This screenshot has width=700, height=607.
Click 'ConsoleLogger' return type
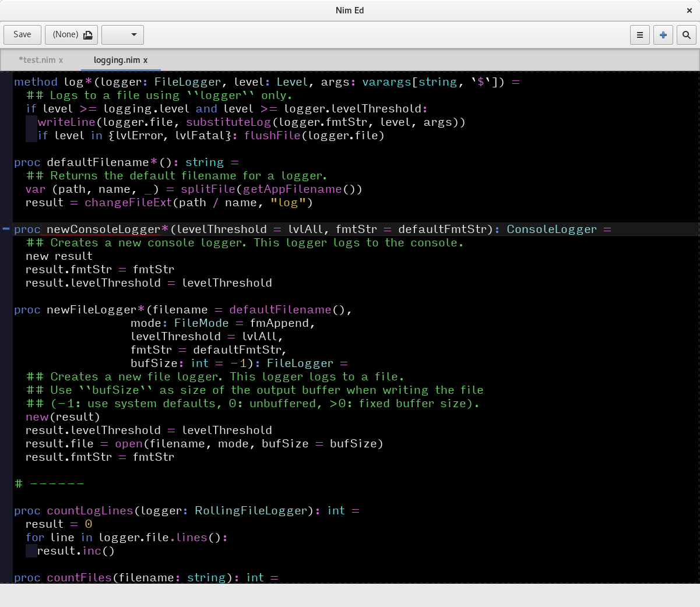(552, 230)
